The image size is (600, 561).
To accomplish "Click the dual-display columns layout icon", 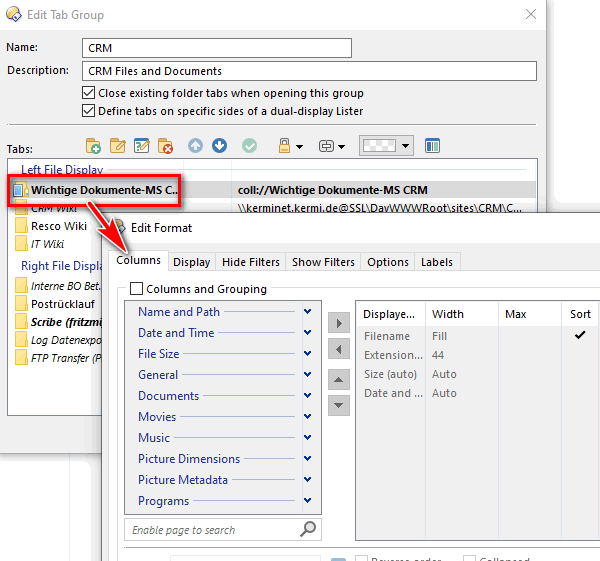I will click(432, 146).
